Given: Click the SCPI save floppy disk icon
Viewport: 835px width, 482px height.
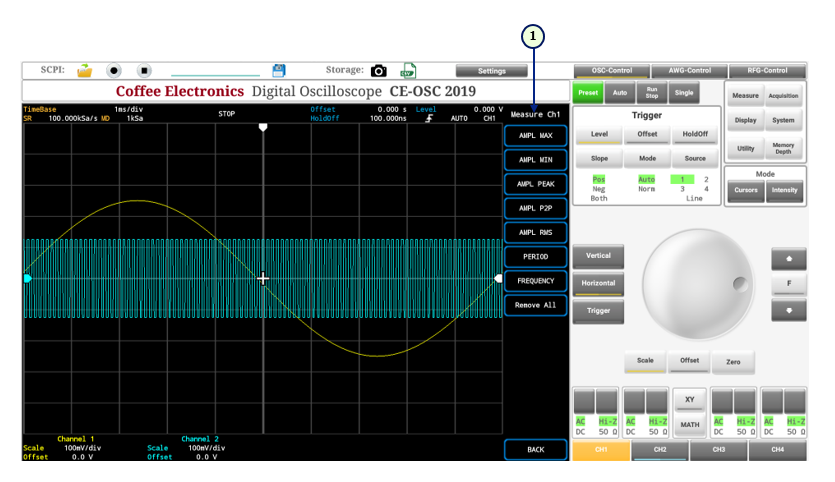Looking at the screenshot, I should (x=279, y=71).
